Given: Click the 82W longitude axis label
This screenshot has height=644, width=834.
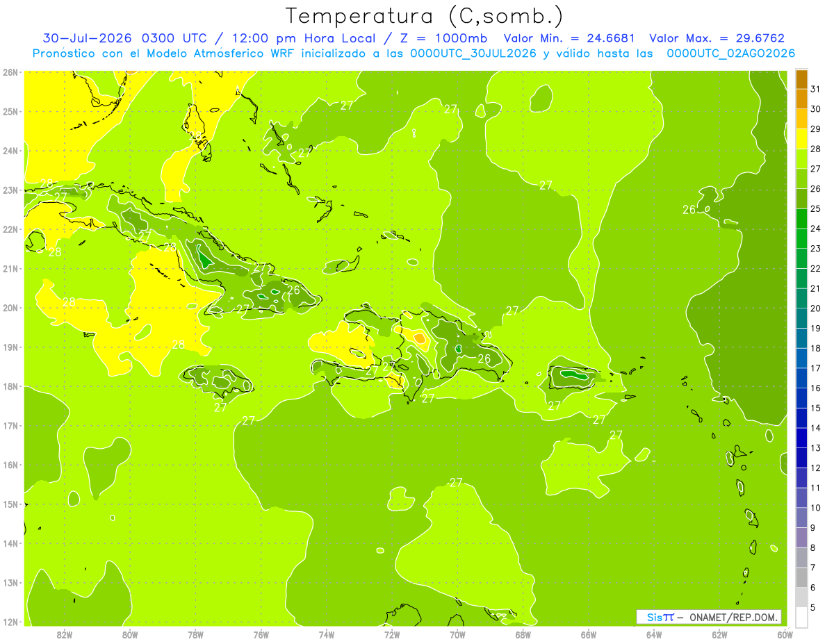Looking at the screenshot, I should pos(65,634).
